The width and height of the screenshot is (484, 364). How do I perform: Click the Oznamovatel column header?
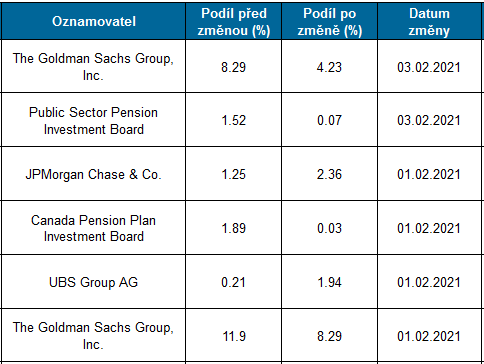(x=94, y=22)
